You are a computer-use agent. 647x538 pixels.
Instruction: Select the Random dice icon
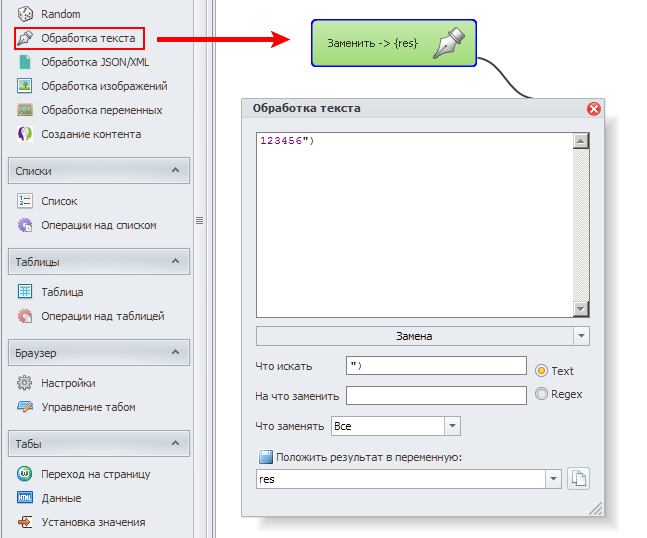25,14
